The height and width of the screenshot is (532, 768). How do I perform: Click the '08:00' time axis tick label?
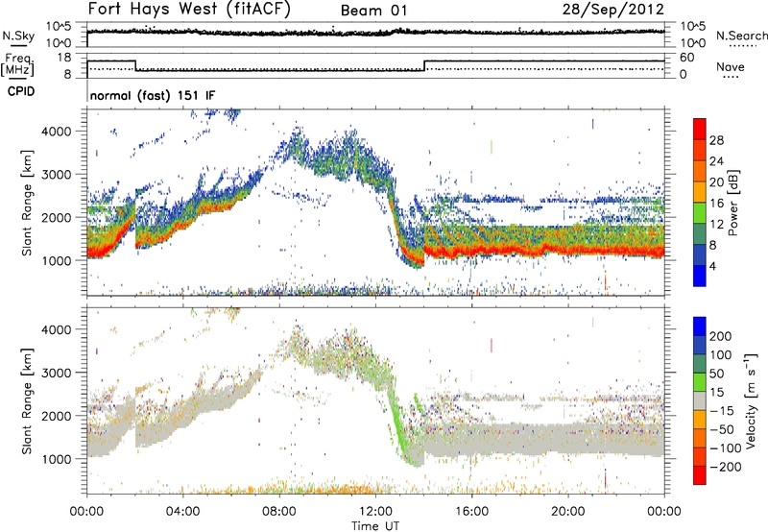point(279,512)
